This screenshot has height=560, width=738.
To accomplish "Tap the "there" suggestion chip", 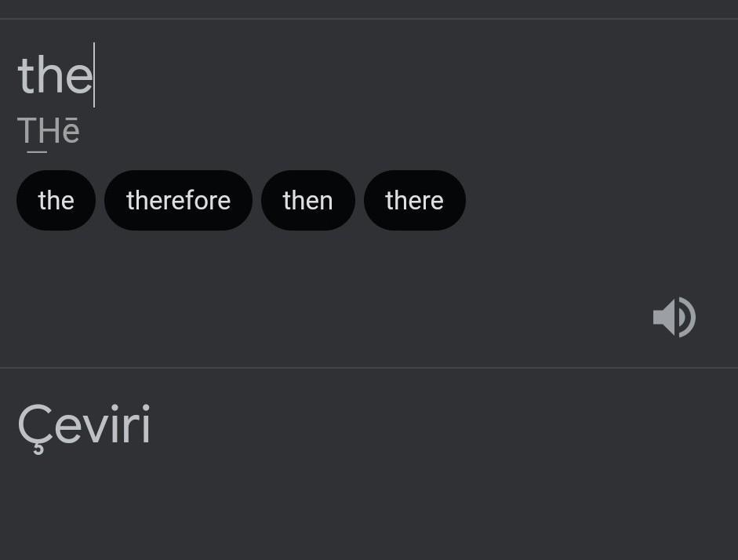I will pyautogui.click(x=414, y=201).
